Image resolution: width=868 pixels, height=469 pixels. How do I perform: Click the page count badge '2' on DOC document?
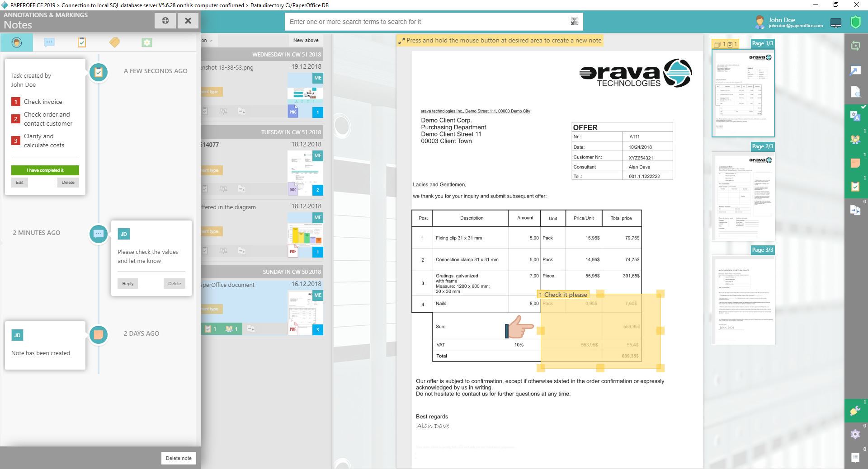(x=318, y=190)
